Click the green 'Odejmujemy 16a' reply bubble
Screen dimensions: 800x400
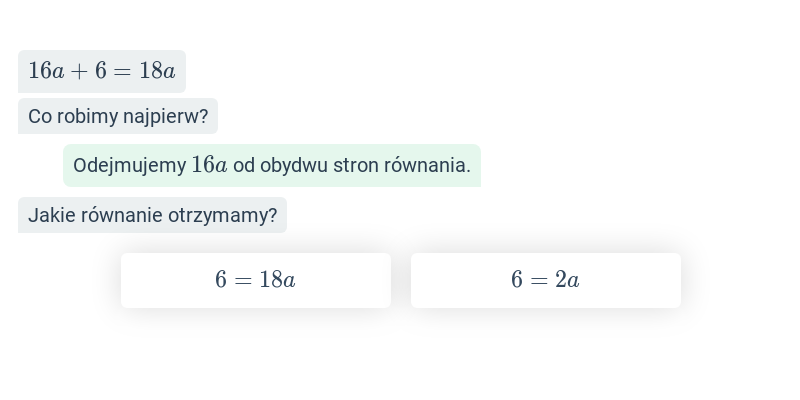(272, 165)
